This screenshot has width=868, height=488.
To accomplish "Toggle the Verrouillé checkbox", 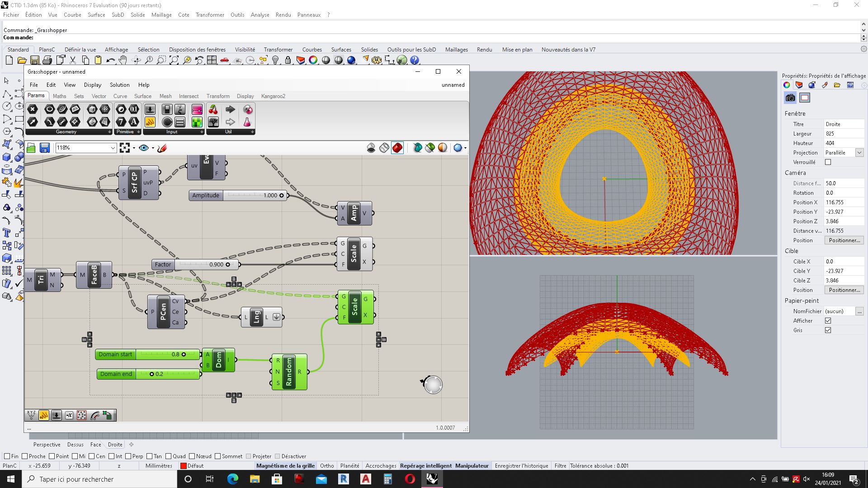I will 828,162.
